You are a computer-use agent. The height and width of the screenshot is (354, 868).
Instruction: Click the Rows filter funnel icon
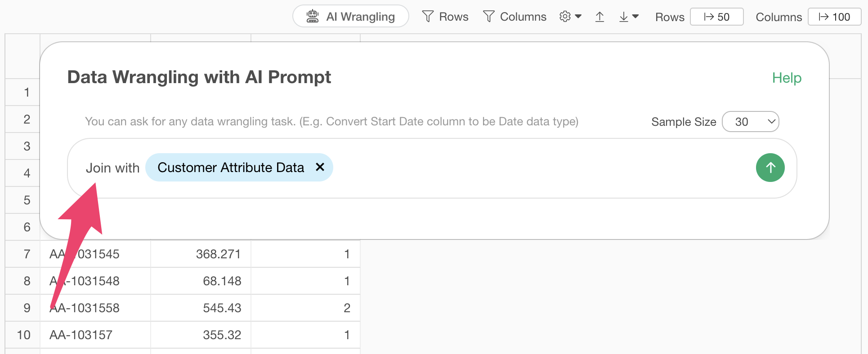(x=428, y=17)
